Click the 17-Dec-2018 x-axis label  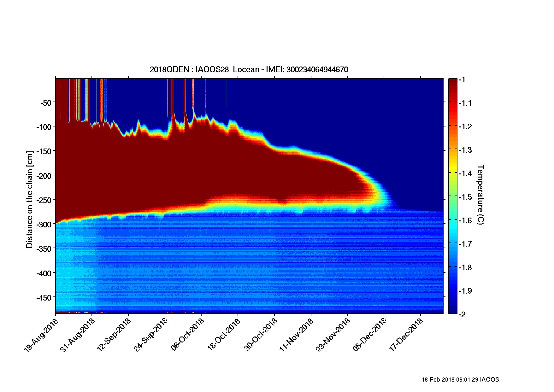coord(406,335)
